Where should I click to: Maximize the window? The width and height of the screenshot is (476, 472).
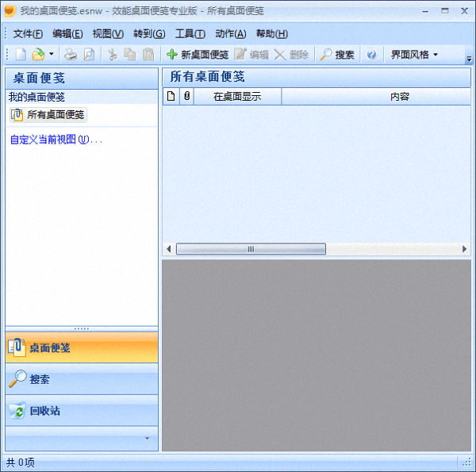coord(445,11)
